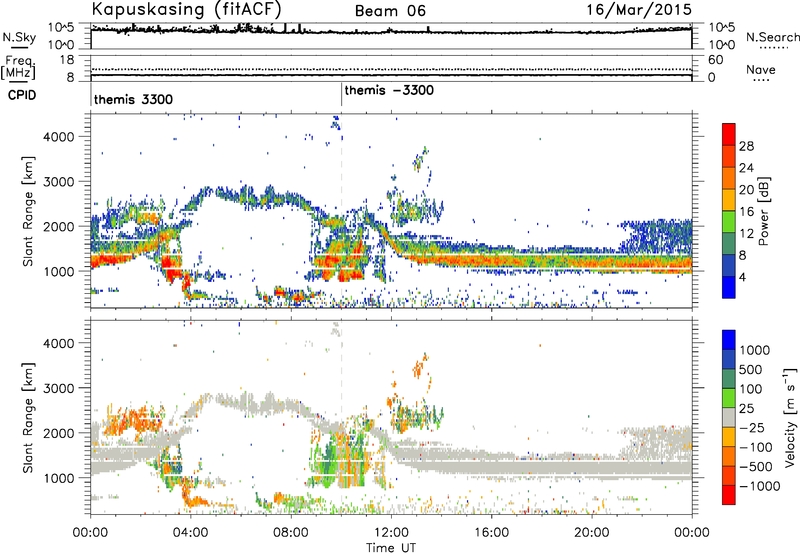Image resolution: width=800 pixels, height=554 pixels.
Task: Click the "-500" value on Velocity color bar
Action: click(756, 467)
